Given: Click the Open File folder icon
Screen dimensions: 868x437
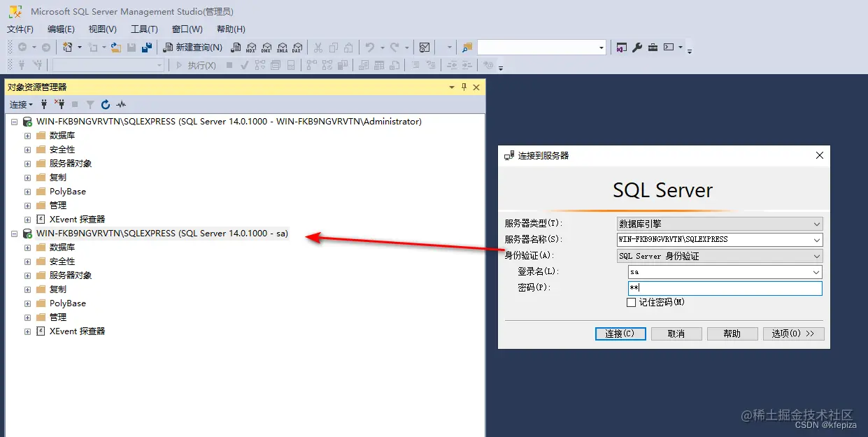Looking at the screenshot, I should [x=116, y=48].
